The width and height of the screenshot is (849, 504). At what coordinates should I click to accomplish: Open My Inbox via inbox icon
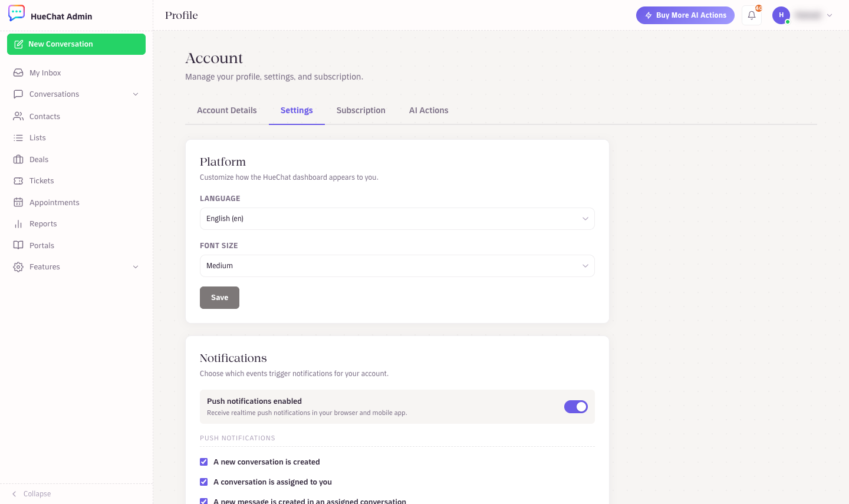(18, 73)
